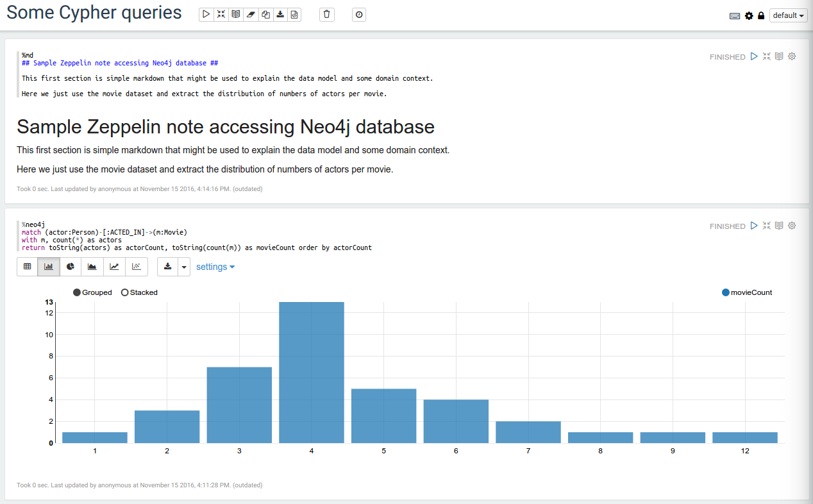Hide output of markdown paragraph
This screenshot has height=504, width=813.
click(x=779, y=56)
